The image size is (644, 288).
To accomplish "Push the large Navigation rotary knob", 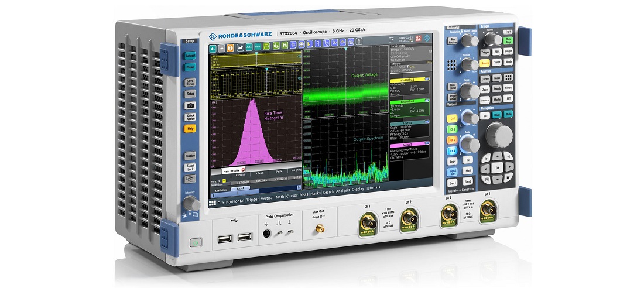I will [499, 135].
